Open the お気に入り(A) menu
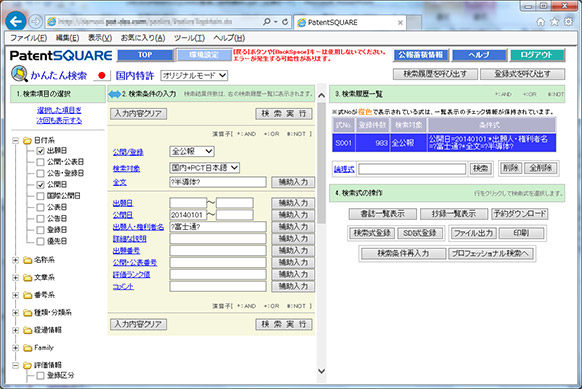 143,38
